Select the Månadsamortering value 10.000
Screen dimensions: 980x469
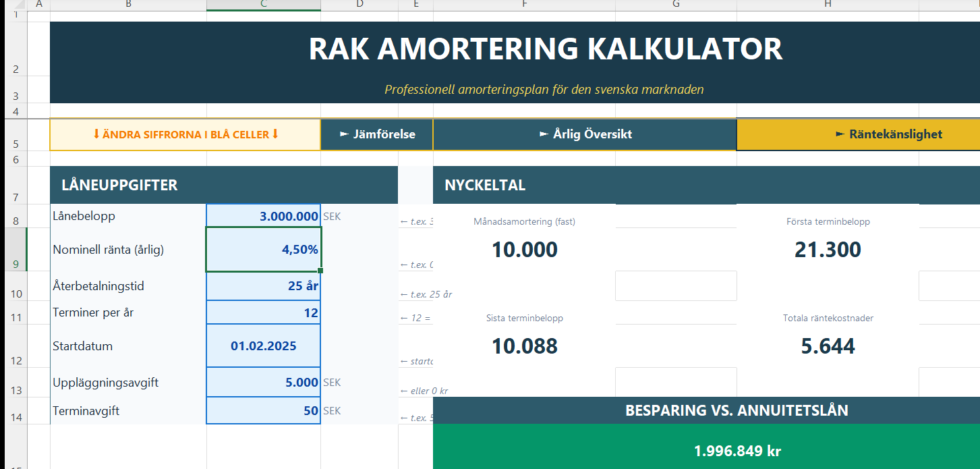coord(524,250)
